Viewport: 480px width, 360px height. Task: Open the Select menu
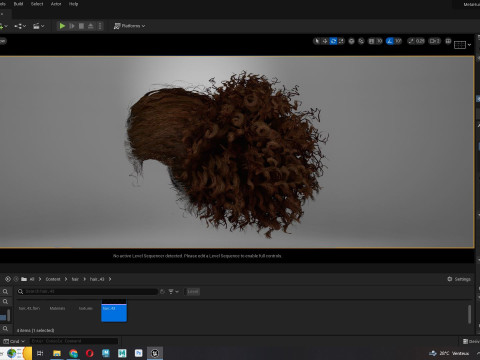click(37, 4)
